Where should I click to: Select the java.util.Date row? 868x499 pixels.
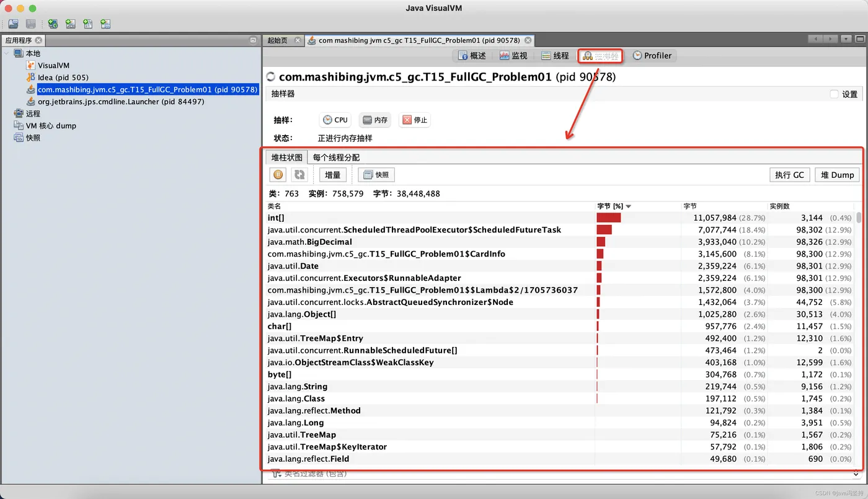pos(560,266)
